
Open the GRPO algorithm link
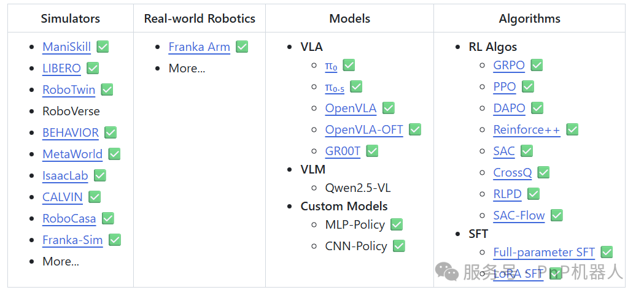tap(509, 65)
